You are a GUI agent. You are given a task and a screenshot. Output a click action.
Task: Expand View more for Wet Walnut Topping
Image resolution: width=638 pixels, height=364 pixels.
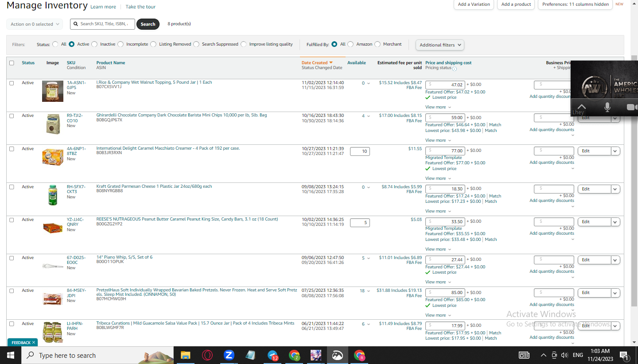click(x=438, y=107)
